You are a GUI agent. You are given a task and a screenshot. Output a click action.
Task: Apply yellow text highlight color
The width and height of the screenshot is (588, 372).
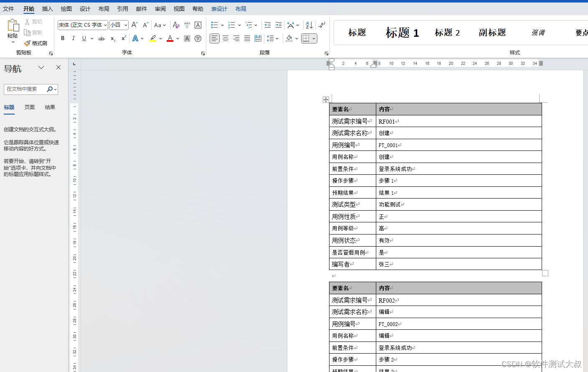pos(153,38)
